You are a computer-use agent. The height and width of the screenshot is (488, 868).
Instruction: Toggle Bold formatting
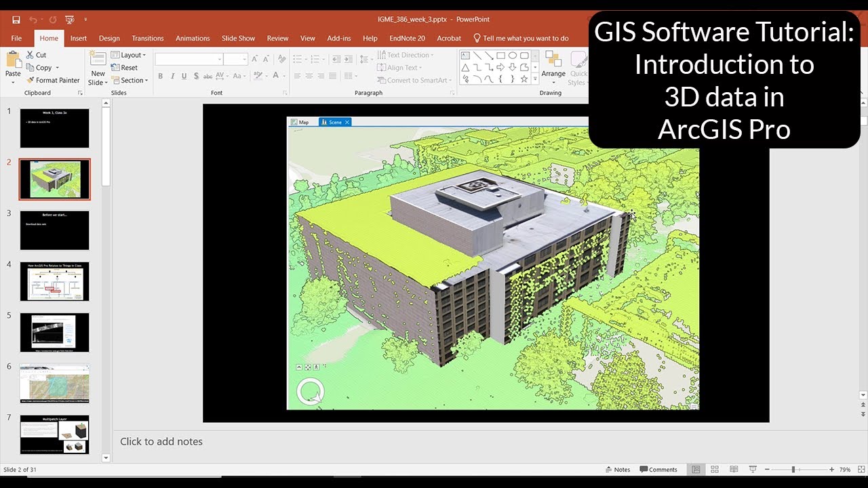click(160, 76)
